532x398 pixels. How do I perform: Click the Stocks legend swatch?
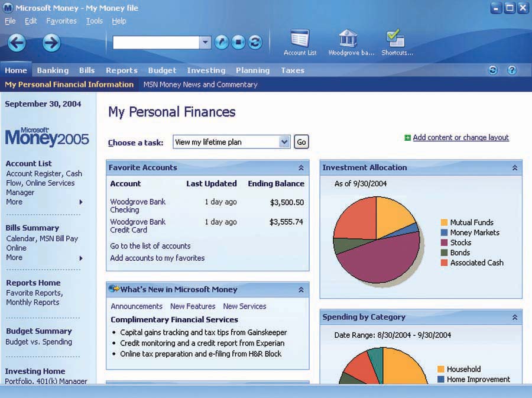tap(444, 242)
